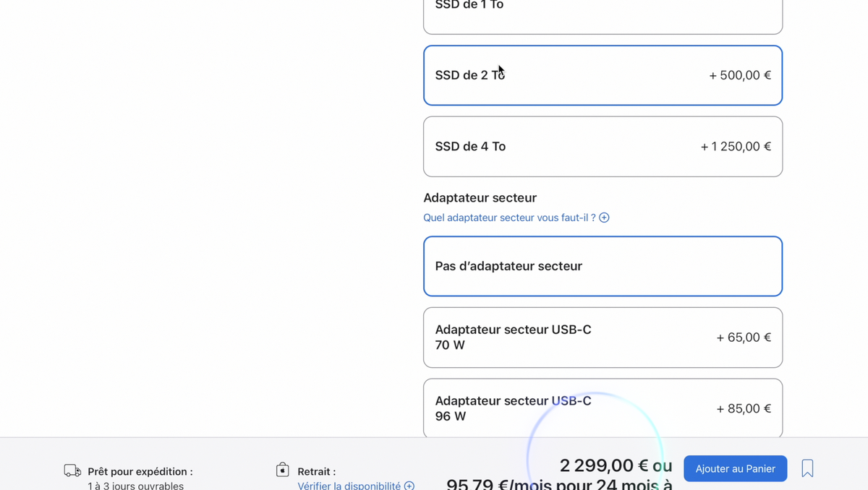Click plus icon next to Vérifier la disponibilité
The image size is (868, 490).
click(x=409, y=486)
